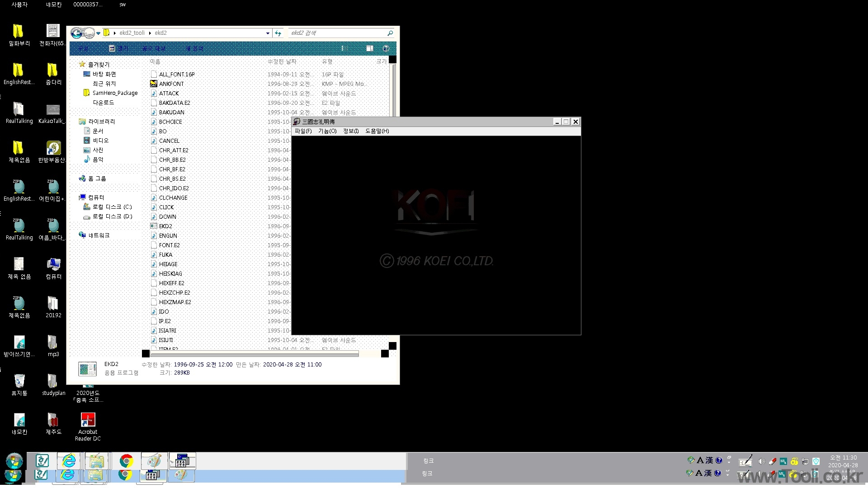The width and height of the screenshot is (868, 488).
Task: Open the 구성 menu in Explorer toolbar
Action: pyautogui.click(x=84, y=48)
